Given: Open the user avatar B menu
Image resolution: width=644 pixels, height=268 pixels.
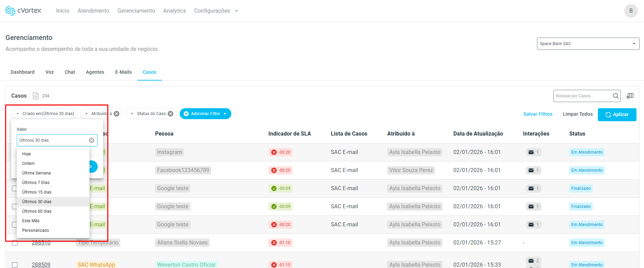Looking at the screenshot, I should (630, 11).
